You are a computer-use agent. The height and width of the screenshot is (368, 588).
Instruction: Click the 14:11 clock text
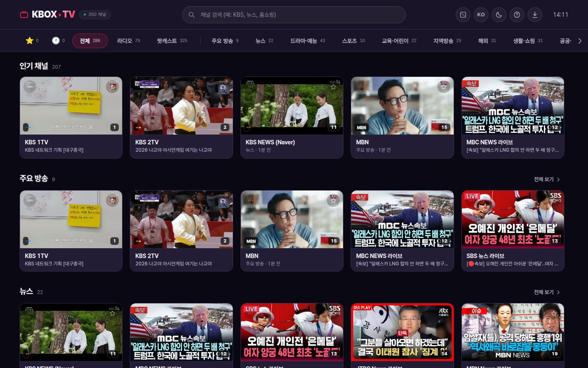[561, 15]
